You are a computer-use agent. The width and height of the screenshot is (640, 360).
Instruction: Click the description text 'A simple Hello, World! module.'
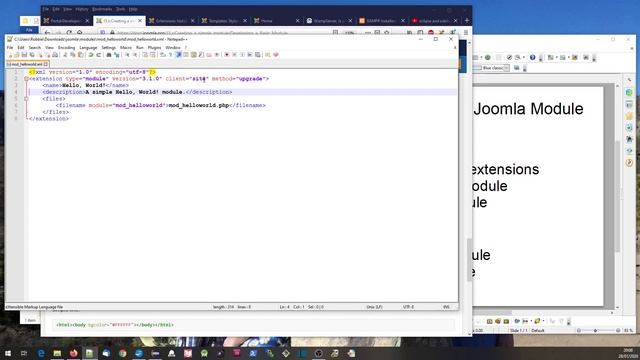point(136,92)
